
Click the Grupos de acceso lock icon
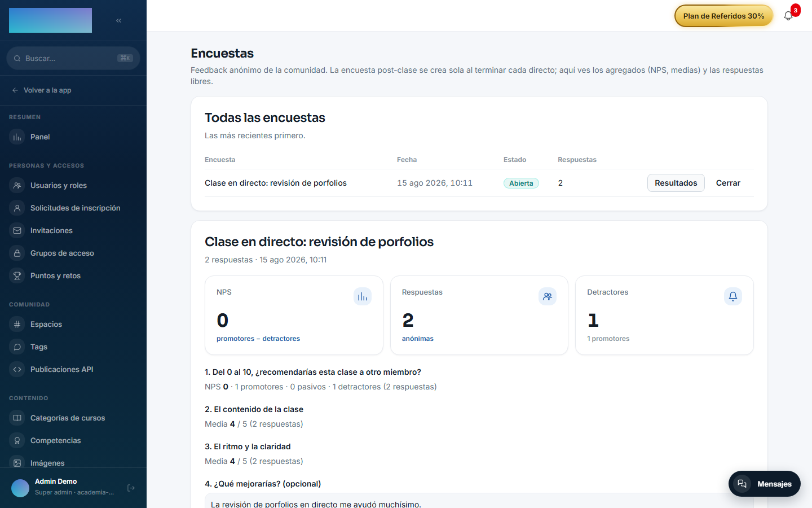coord(17,253)
